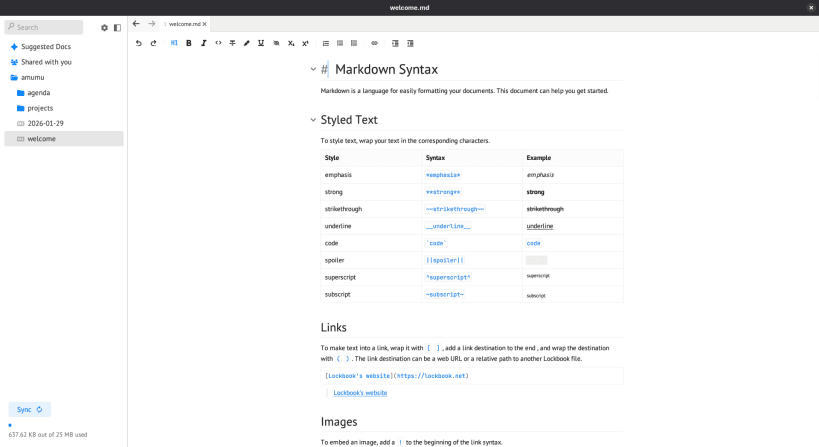This screenshot has height=447, width=819.
Task: Open the Lockbook's website link
Action: (x=360, y=393)
